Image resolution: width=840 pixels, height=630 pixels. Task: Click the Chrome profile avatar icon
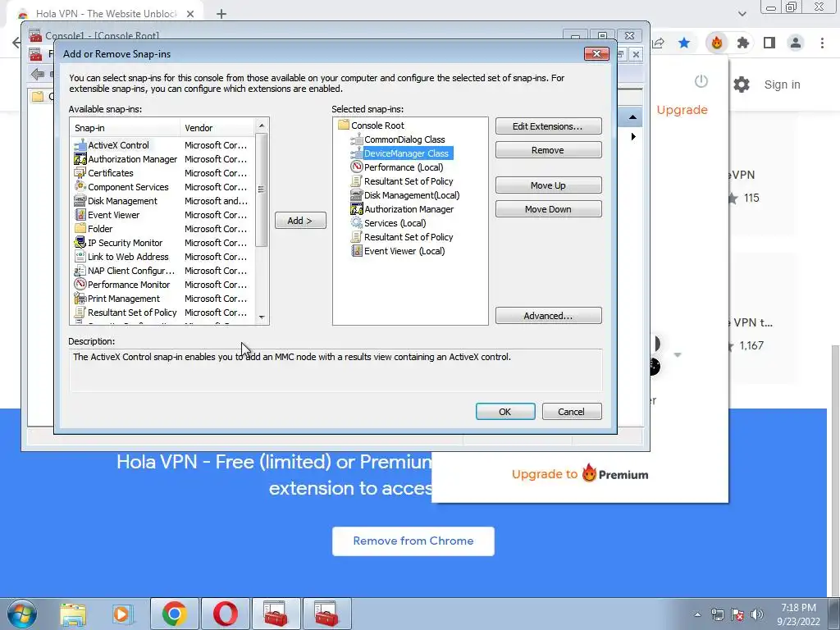click(x=796, y=43)
